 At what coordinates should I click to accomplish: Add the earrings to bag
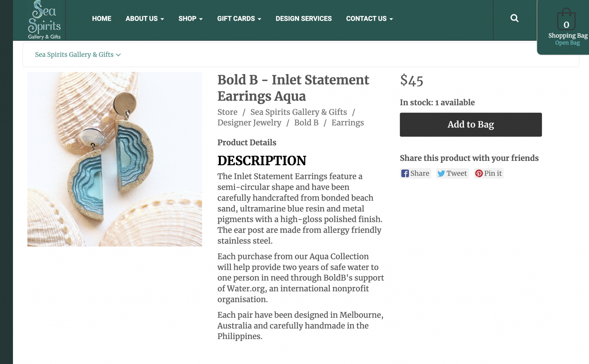click(471, 125)
